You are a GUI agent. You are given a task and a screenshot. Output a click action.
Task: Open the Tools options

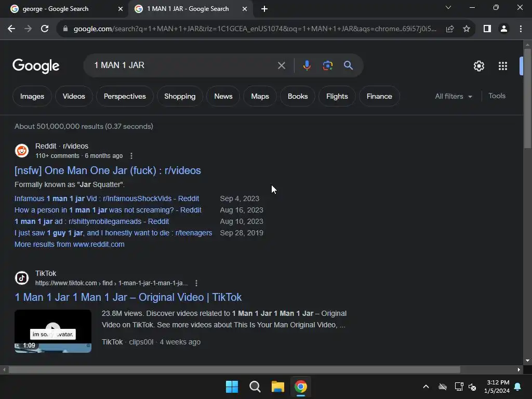(497, 96)
